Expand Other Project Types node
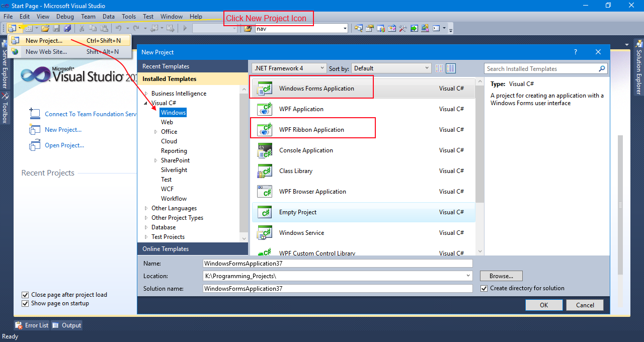Viewport: 644px width, 342px height. (146, 218)
